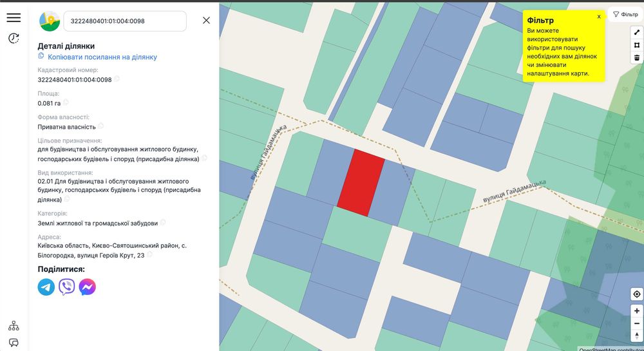Click the copy-link icon beside Копіювати посилання
This screenshot has height=351, width=644.
[41, 56]
